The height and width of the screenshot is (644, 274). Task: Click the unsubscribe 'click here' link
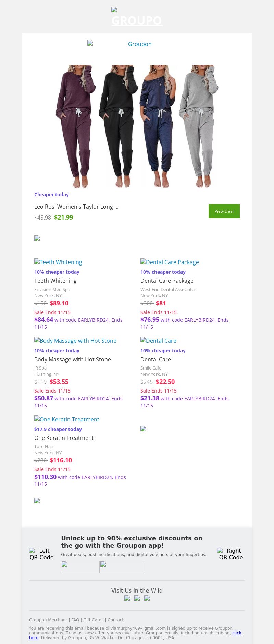tap(237, 633)
